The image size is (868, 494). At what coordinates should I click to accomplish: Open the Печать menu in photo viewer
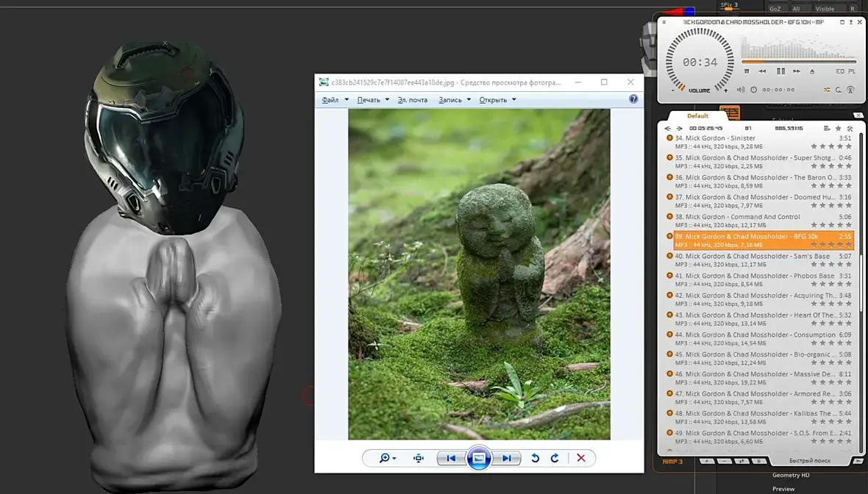tap(368, 100)
